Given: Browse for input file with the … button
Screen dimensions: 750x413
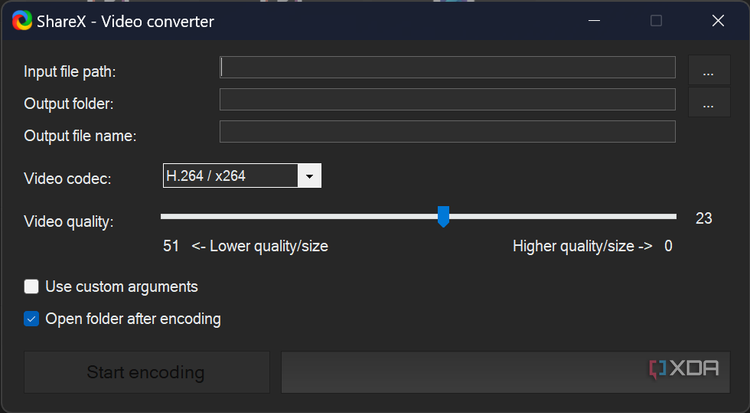Looking at the screenshot, I should click(709, 70).
